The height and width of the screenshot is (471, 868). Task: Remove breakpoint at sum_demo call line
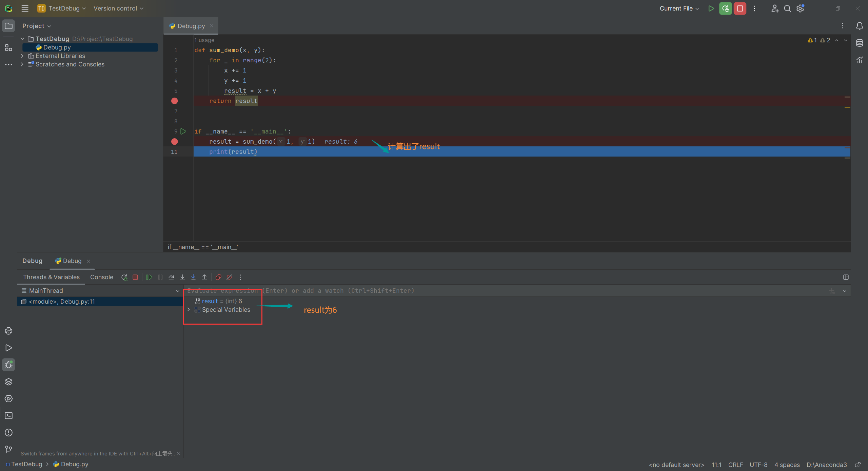pos(174,142)
